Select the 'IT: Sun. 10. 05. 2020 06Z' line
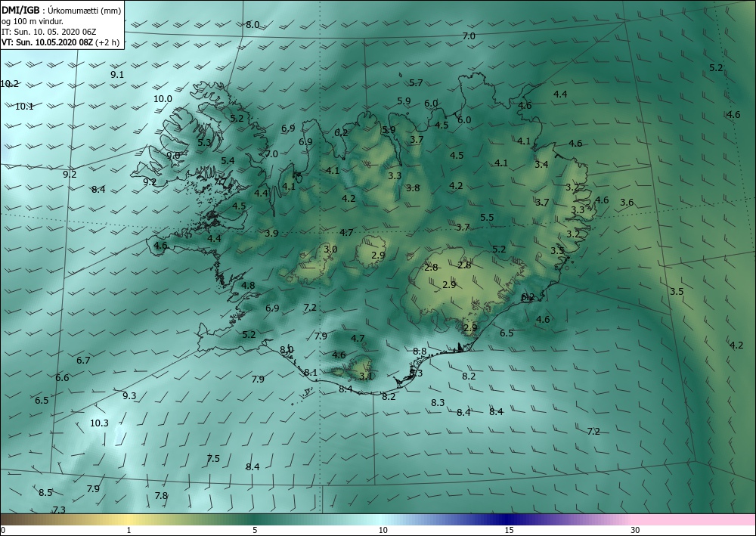The height and width of the screenshot is (536, 756). [x=49, y=31]
